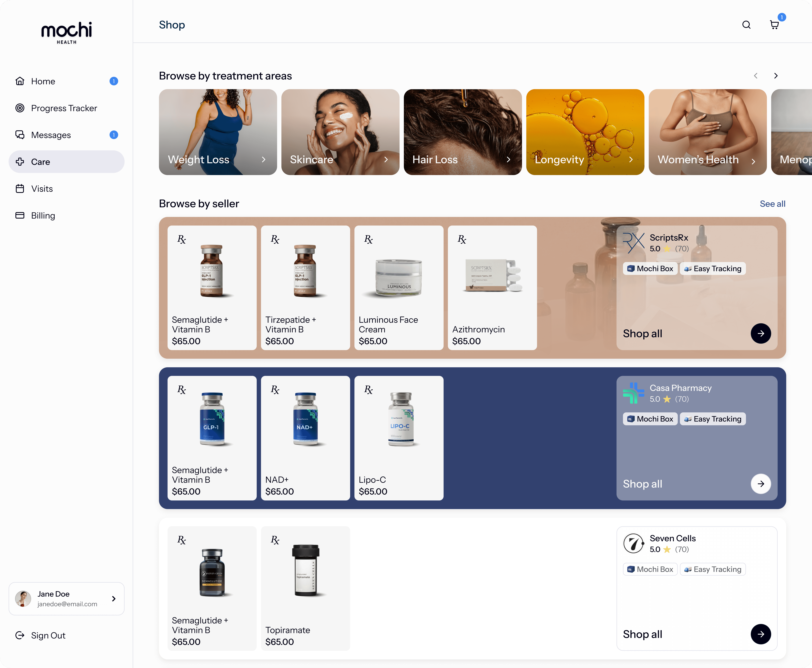Click the Visits calendar icon
812x668 pixels.
click(20, 189)
